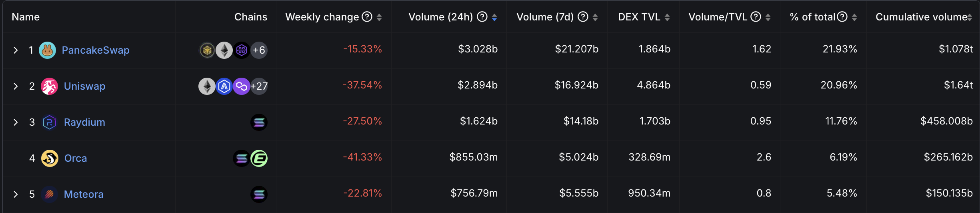Viewport: 980px width, 213px height.
Task: Click the Uniswap unicorn logo icon
Action: pos(50,86)
